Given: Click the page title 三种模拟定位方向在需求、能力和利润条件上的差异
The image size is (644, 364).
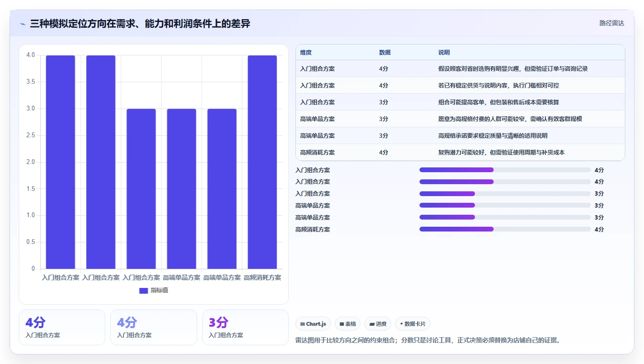Looking at the screenshot, I should (140, 23).
